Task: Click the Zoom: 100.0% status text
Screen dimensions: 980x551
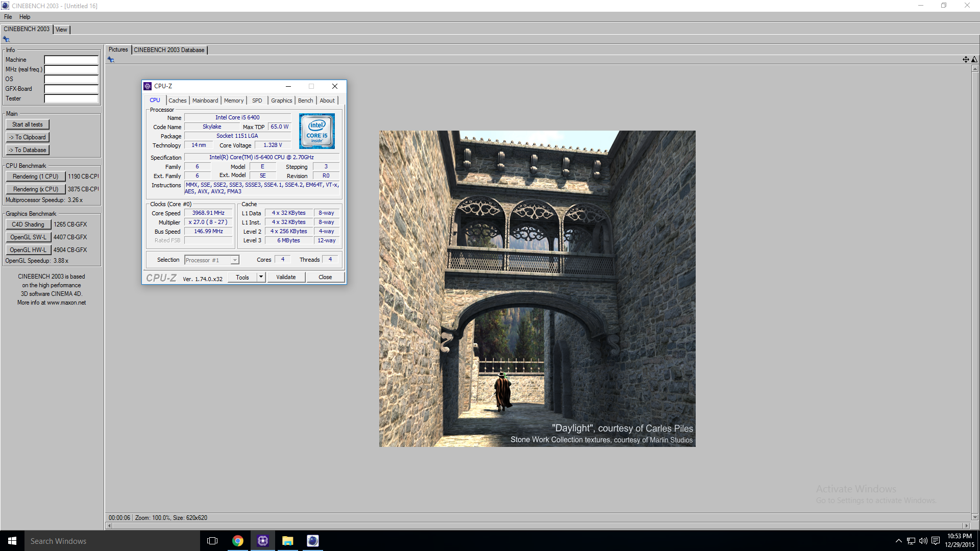Action: [x=152, y=518]
